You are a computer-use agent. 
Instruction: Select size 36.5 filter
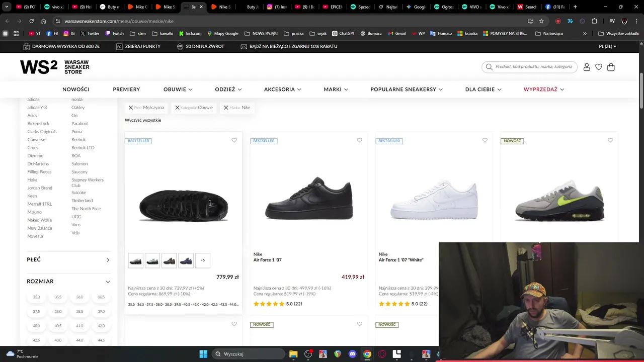pyautogui.click(x=101, y=297)
